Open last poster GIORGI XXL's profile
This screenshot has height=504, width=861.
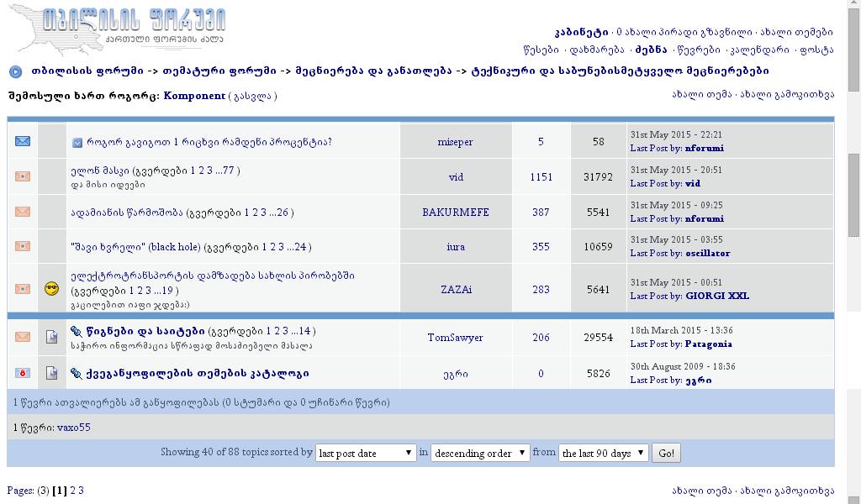[x=717, y=297]
